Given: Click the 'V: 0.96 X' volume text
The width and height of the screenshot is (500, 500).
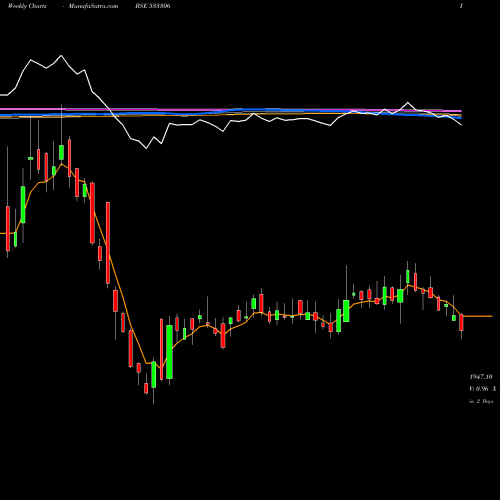Looking at the screenshot, I should click(482, 389).
